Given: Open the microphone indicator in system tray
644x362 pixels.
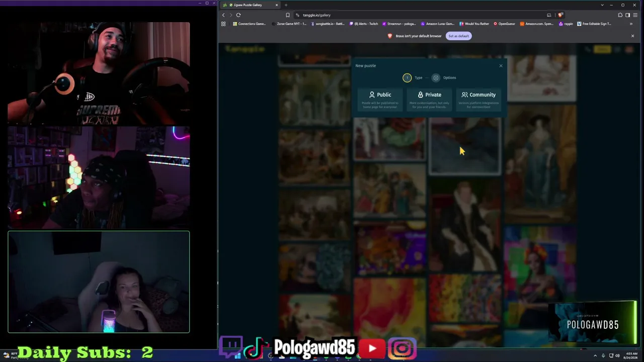Looking at the screenshot, I should click(603, 355).
